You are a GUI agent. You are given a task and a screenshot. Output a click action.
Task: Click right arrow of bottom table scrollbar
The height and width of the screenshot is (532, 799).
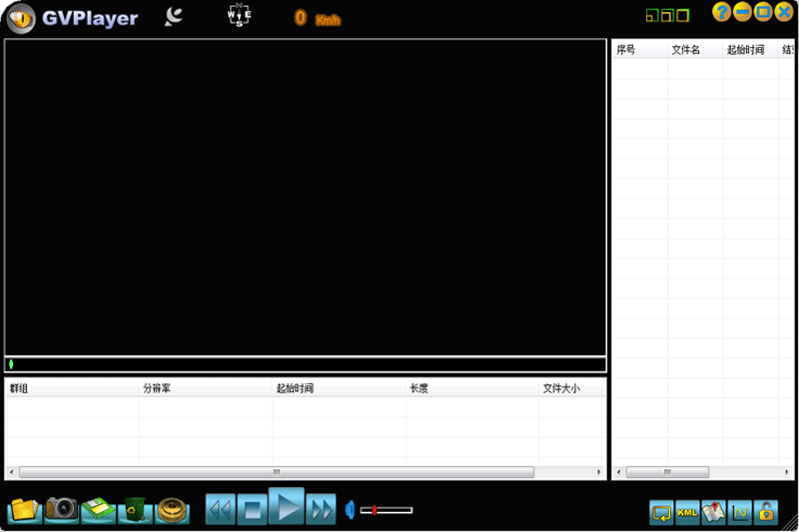599,472
